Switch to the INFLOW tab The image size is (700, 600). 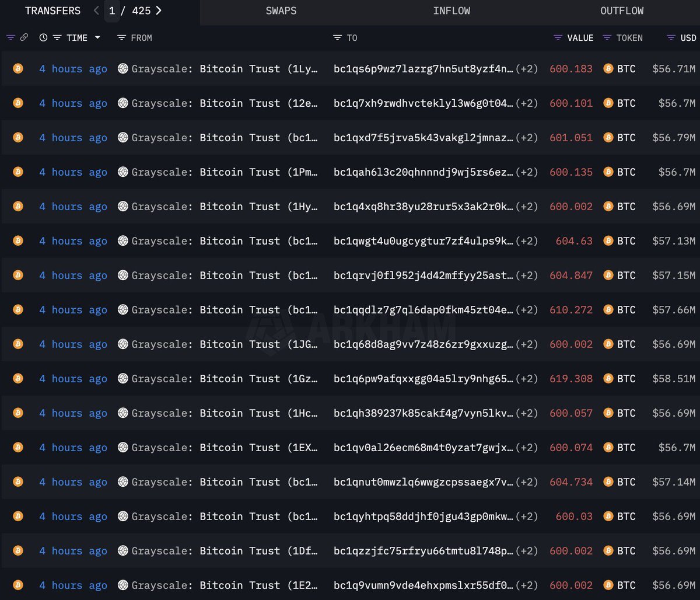pyautogui.click(x=452, y=11)
